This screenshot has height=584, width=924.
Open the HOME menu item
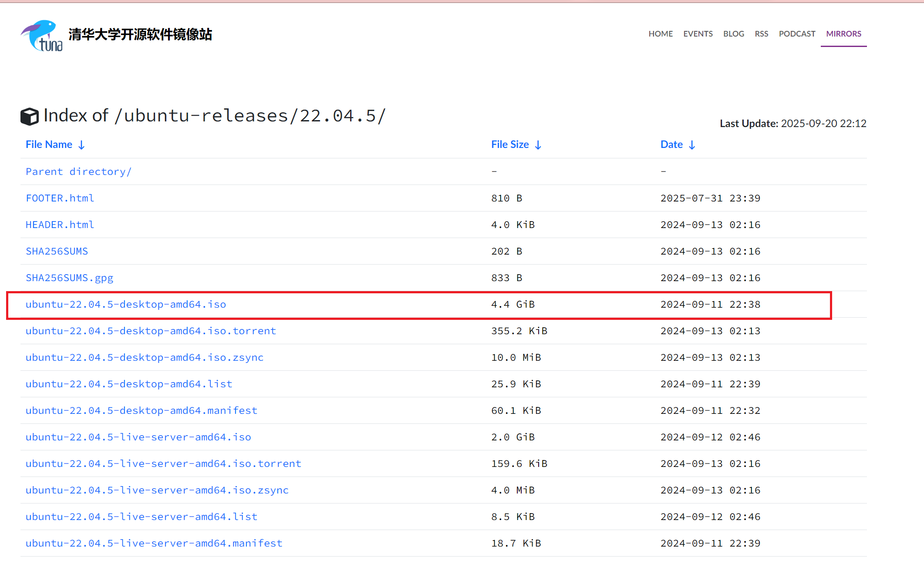(x=660, y=34)
